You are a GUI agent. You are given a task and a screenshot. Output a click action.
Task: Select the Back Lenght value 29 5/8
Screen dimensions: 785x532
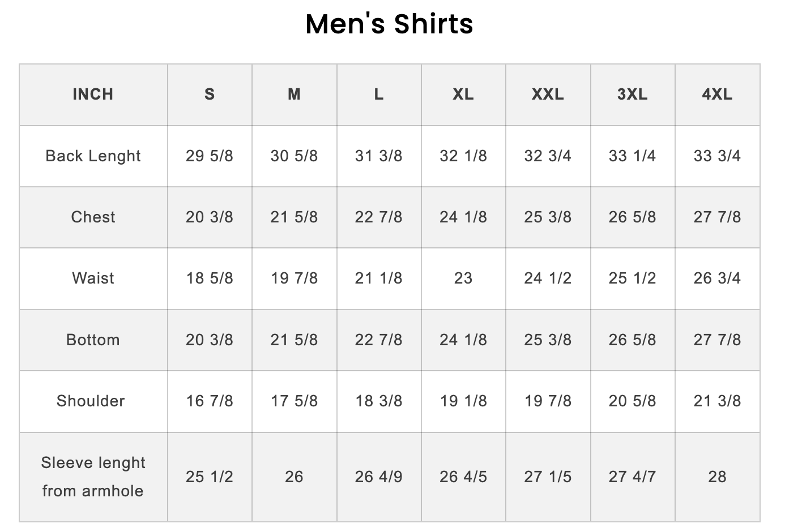point(210,156)
